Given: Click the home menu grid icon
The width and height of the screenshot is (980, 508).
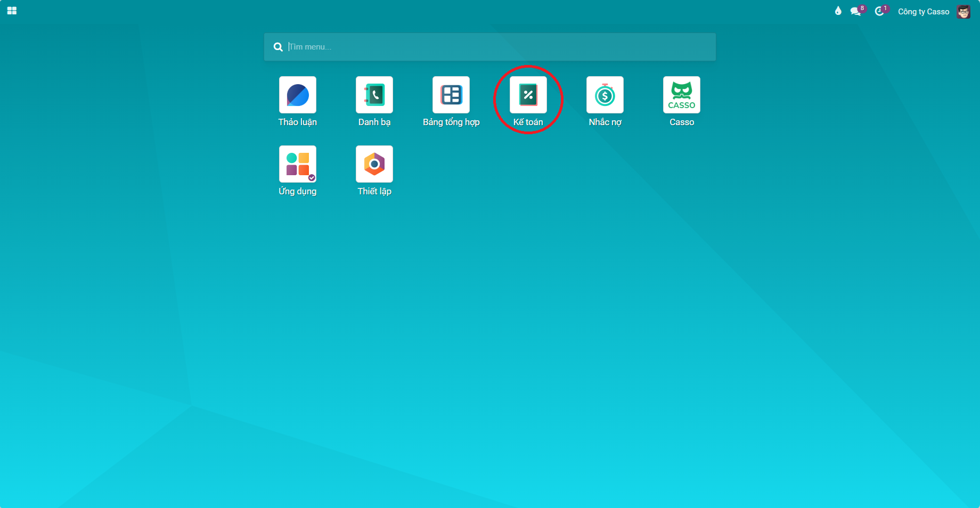Looking at the screenshot, I should point(12,11).
